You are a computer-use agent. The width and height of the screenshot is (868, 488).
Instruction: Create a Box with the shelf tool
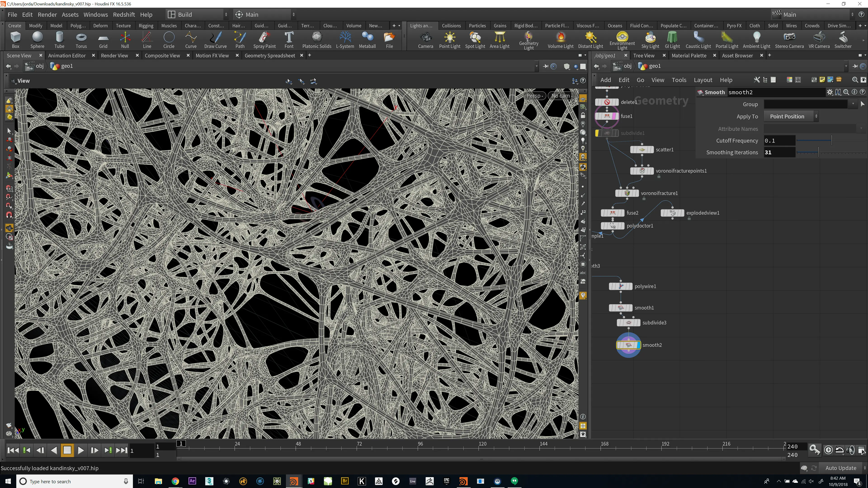pyautogui.click(x=16, y=40)
